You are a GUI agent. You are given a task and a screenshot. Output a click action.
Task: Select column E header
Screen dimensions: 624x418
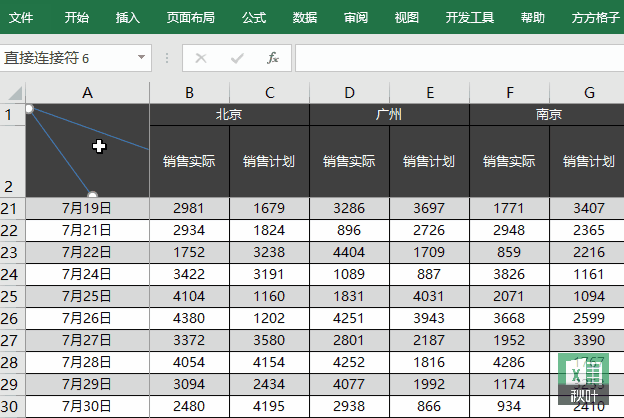(429, 93)
